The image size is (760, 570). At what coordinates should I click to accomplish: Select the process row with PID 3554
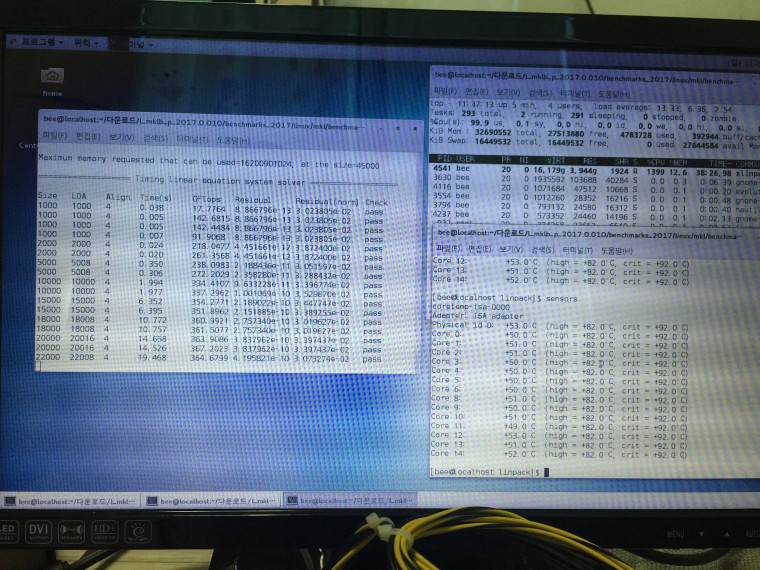coord(596,198)
